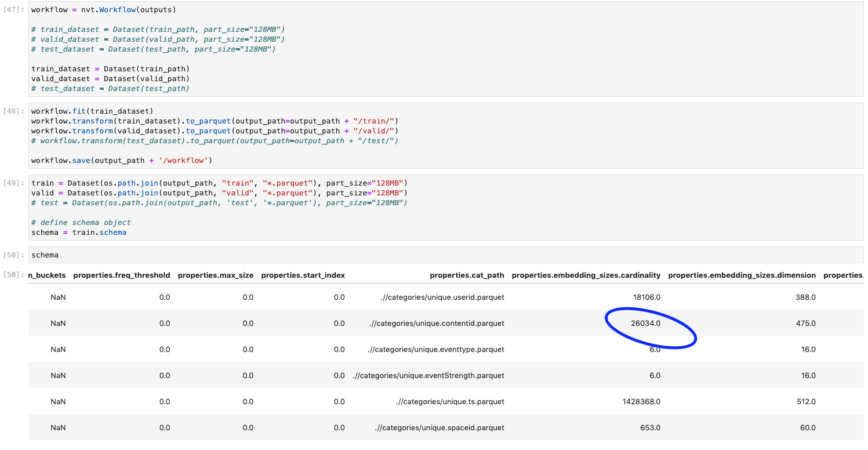Click the properties.start_index column header
The image size is (868, 450).
point(304,275)
